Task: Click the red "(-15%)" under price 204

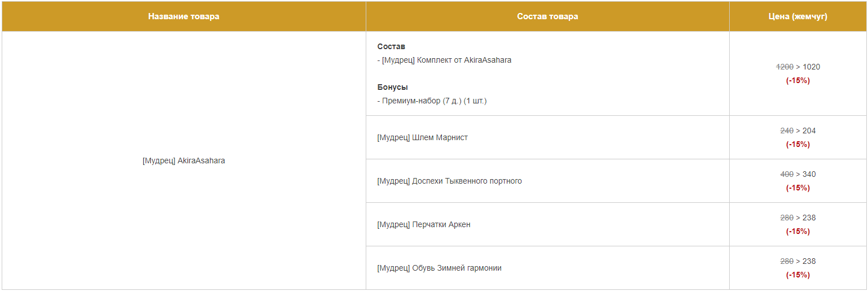Action: pyautogui.click(x=797, y=144)
